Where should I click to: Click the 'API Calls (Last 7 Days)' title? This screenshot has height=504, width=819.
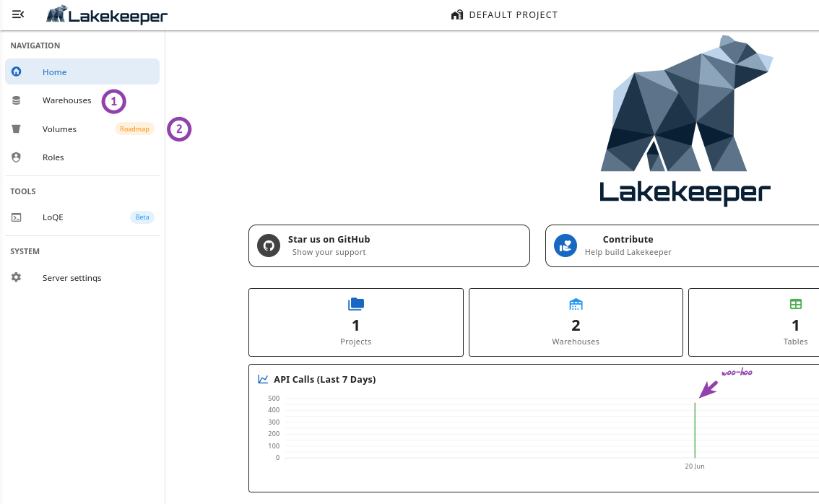[x=324, y=379]
